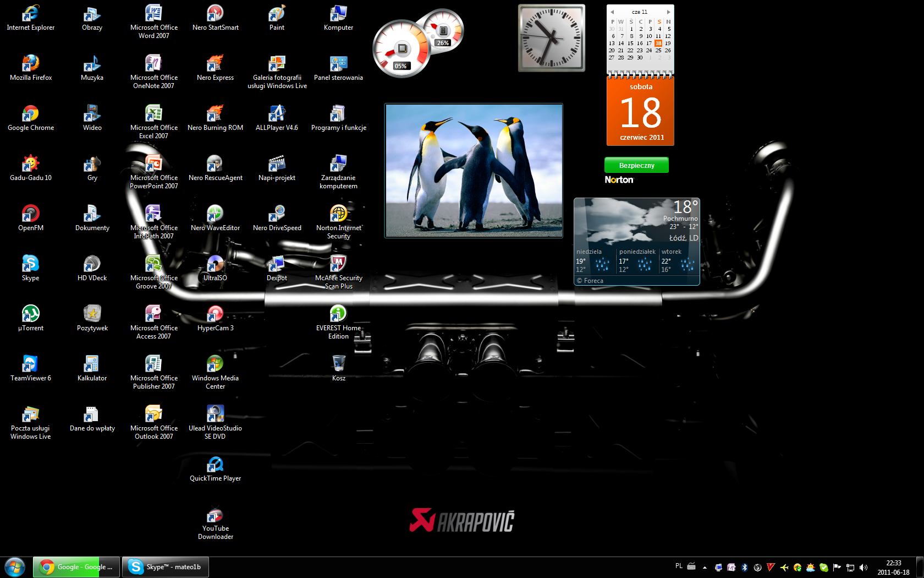
Task: Select the Microsoft Office Word 2007 icon
Action: [x=154, y=22]
